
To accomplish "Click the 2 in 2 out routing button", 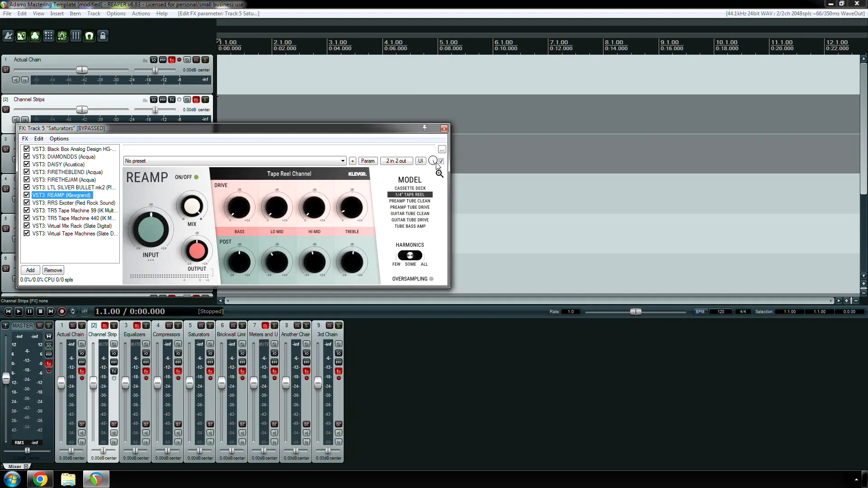I will pos(396,160).
